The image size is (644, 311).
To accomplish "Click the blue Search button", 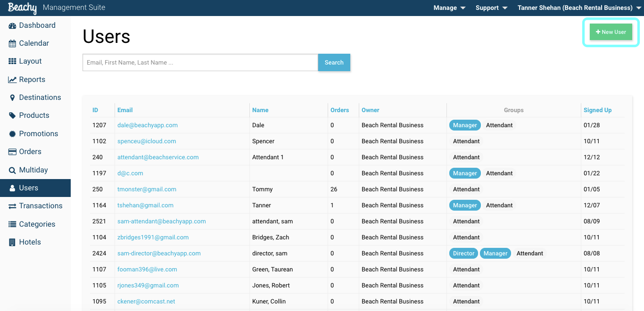I will click(x=334, y=63).
